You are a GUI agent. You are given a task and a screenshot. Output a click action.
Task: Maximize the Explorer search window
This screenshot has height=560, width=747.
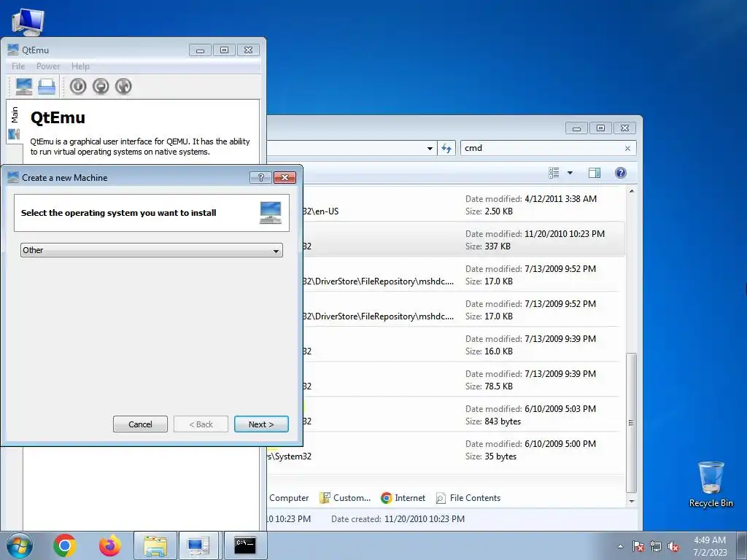tap(600, 128)
